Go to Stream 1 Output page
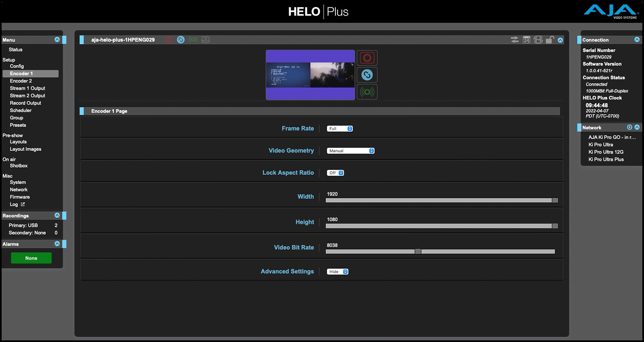The image size is (644, 342). click(27, 88)
